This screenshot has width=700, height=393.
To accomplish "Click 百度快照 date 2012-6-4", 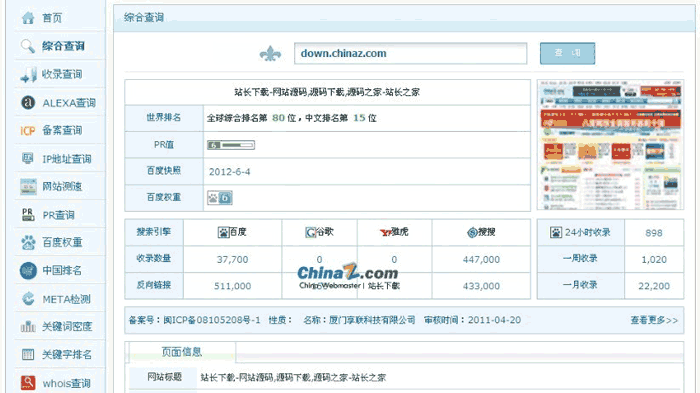I will click(229, 171).
